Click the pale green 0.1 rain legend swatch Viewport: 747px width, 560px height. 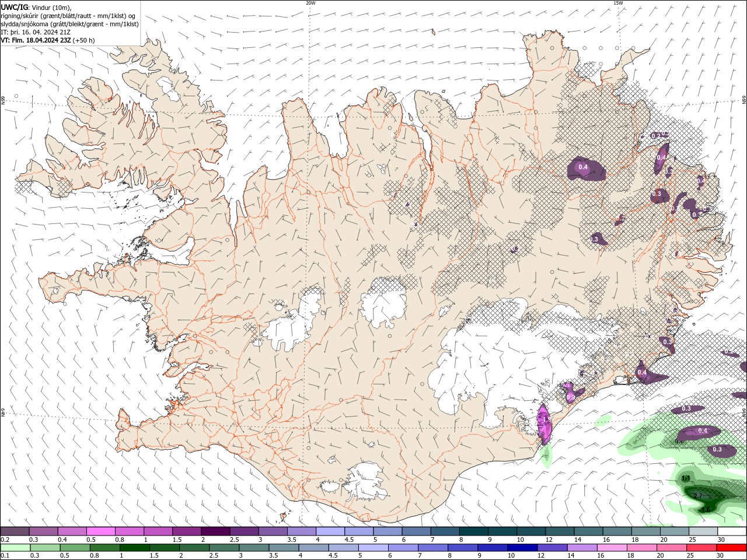[15, 548]
